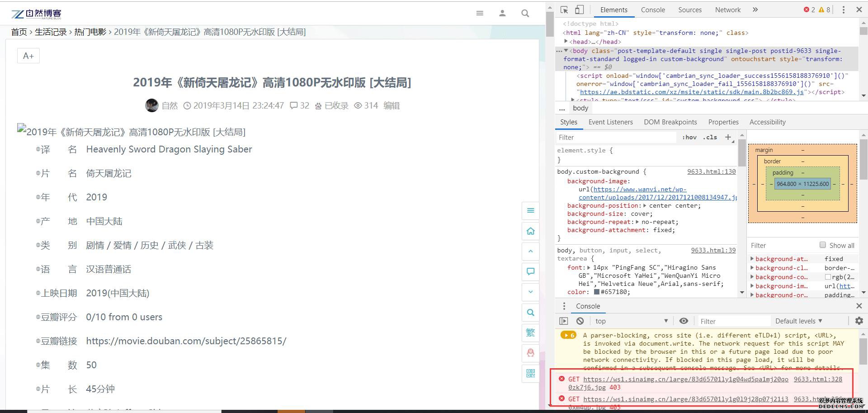Click the floating sidebar QQ penguin icon

(x=530, y=353)
